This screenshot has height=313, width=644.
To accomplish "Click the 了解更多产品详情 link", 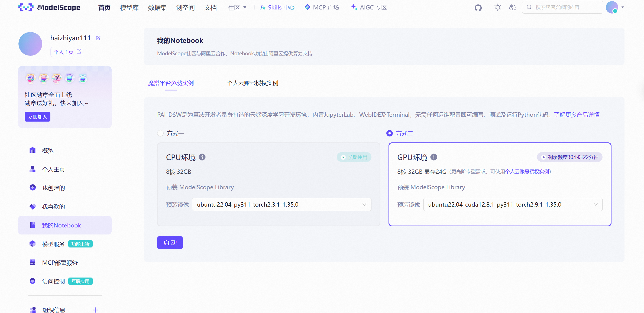I will pos(577,115).
